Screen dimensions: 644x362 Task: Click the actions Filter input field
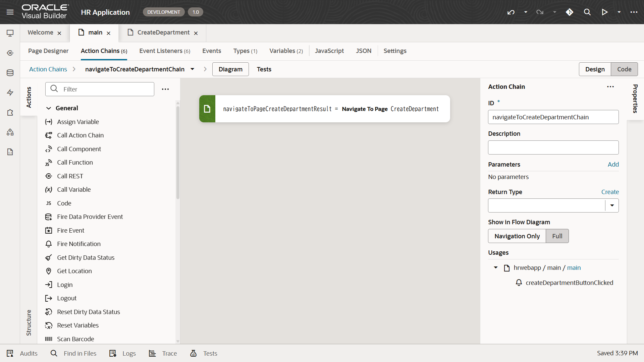tap(104, 89)
